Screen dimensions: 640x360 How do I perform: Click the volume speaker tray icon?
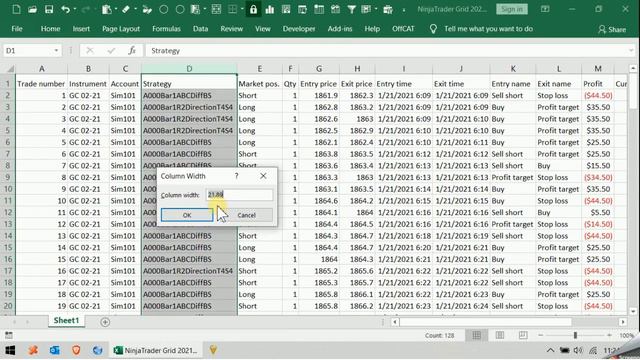click(x=578, y=350)
